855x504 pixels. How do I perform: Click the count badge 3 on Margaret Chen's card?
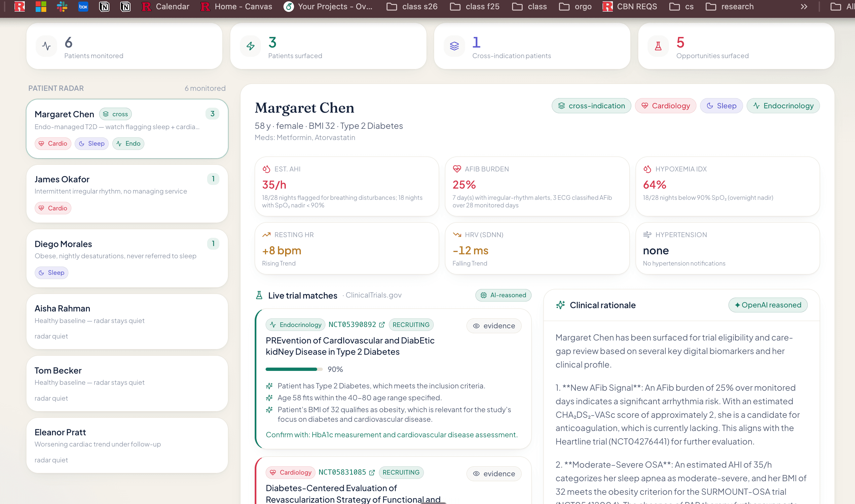pyautogui.click(x=212, y=114)
